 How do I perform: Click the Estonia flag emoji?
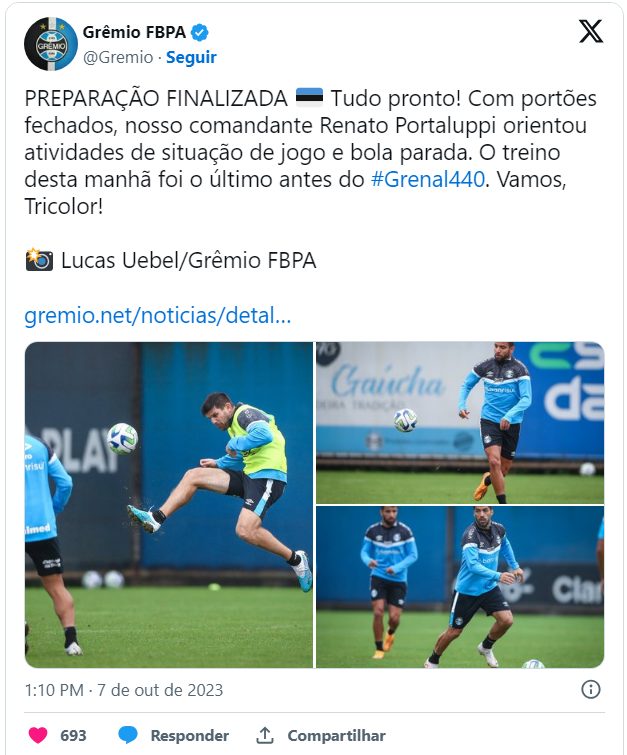[x=309, y=98]
